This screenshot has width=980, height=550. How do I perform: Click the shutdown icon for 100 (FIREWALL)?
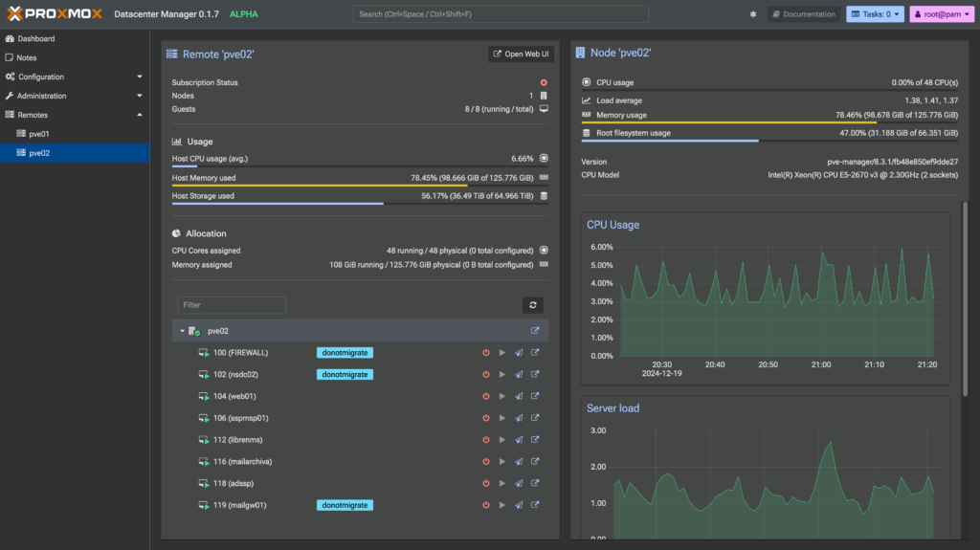tap(485, 353)
